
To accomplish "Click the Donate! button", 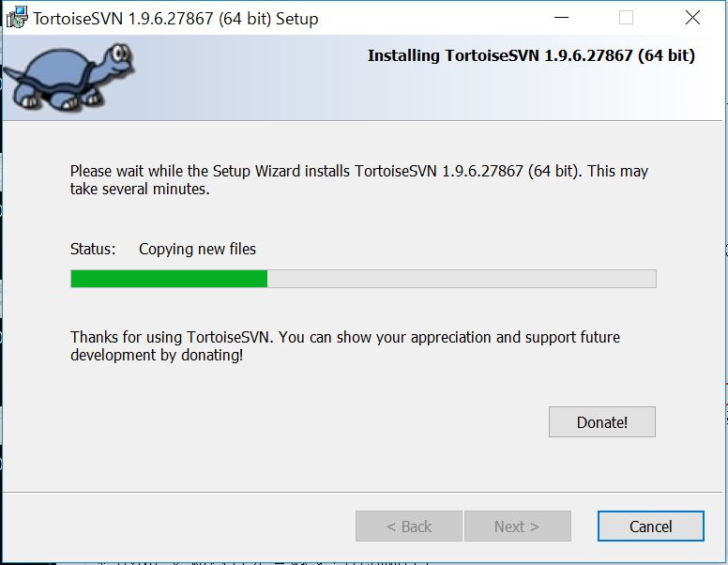I will (601, 422).
